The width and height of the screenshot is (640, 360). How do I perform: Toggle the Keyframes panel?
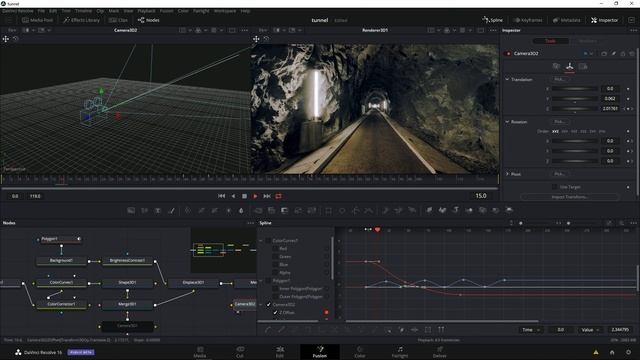528,20
